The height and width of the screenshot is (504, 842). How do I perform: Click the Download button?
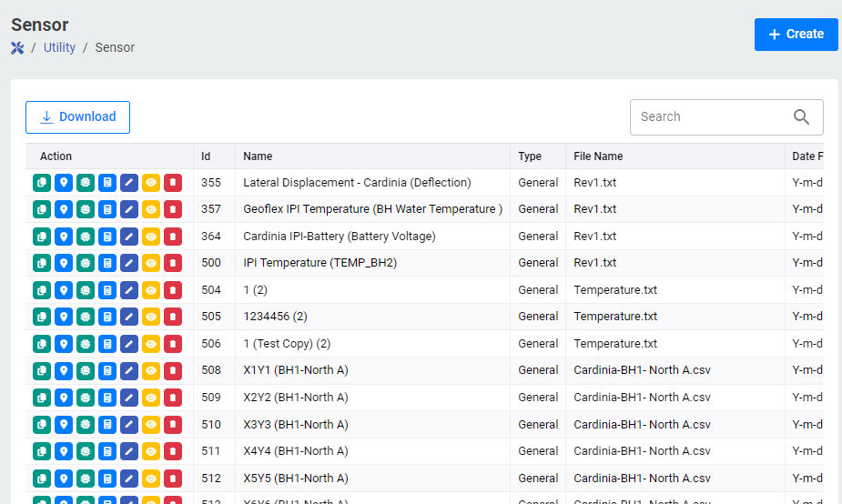77,116
